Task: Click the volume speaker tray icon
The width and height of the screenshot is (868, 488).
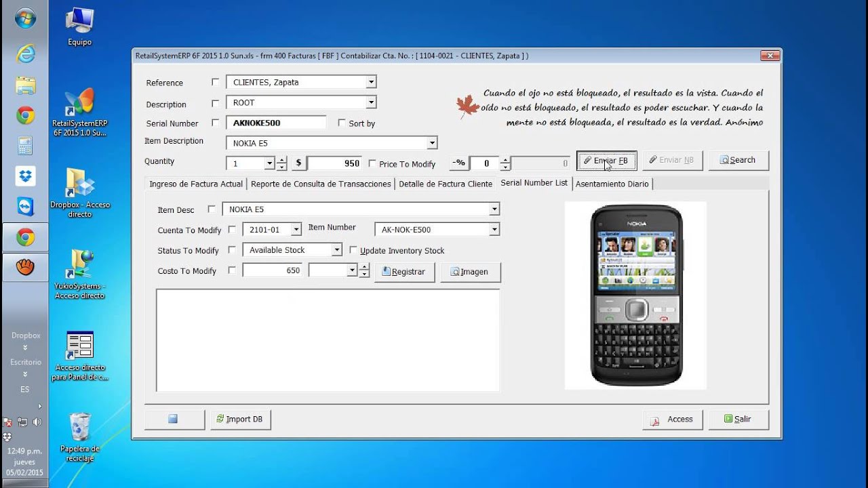Action: (x=37, y=422)
